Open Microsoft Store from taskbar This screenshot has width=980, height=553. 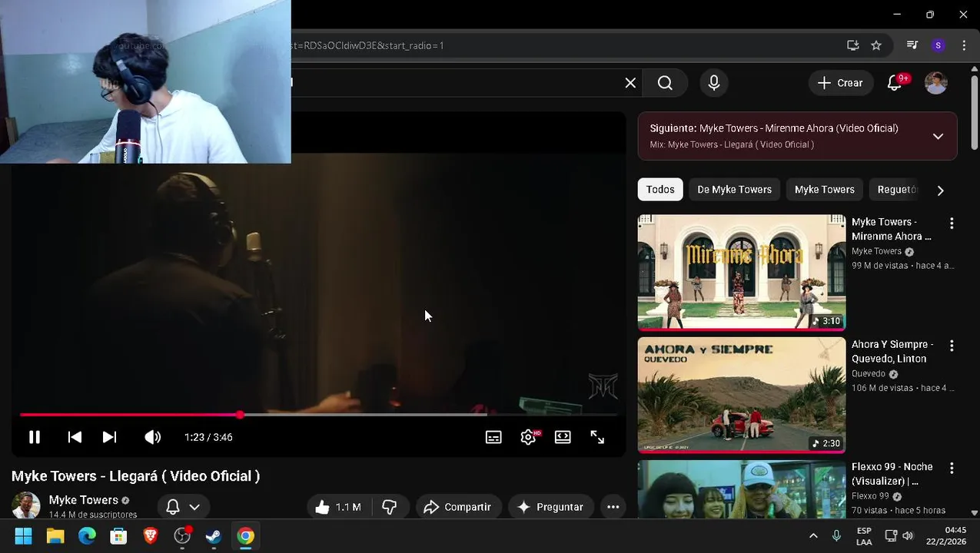pyautogui.click(x=118, y=536)
